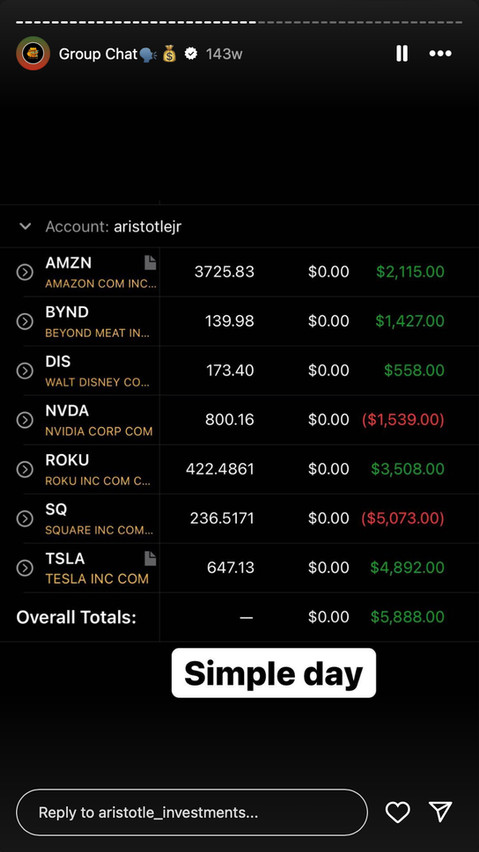Tap the Simple day text sticker

274,673
